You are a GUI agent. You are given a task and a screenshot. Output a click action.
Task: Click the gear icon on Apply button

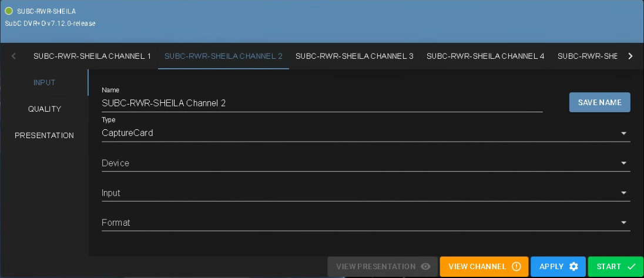(x=573, y=267)
